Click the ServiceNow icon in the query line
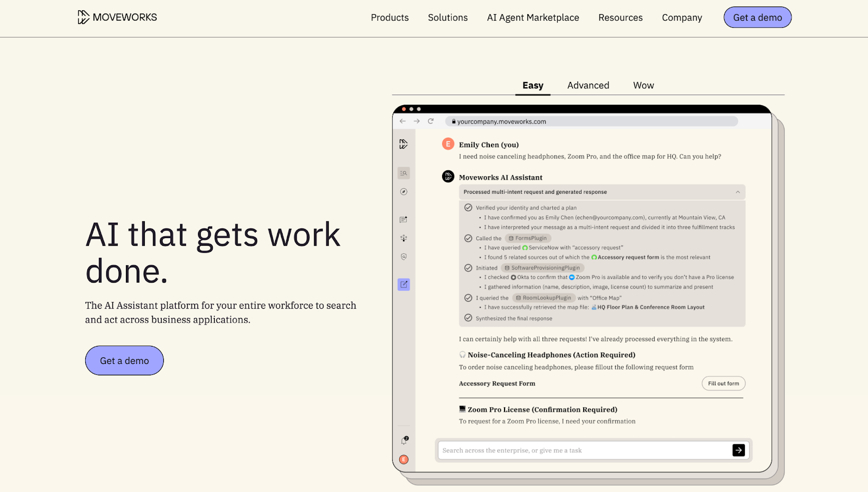This screenshot has width=868, height=492. pos(525,248)
